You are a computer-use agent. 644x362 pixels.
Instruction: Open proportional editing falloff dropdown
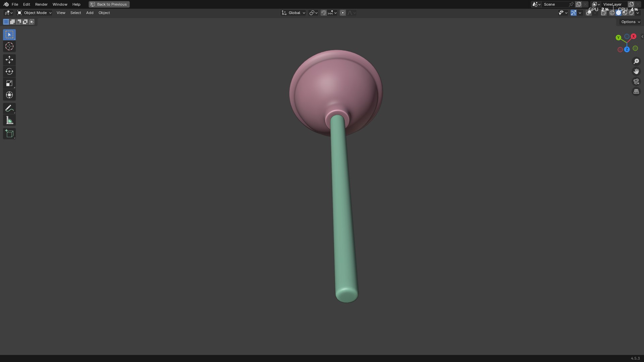352,13
